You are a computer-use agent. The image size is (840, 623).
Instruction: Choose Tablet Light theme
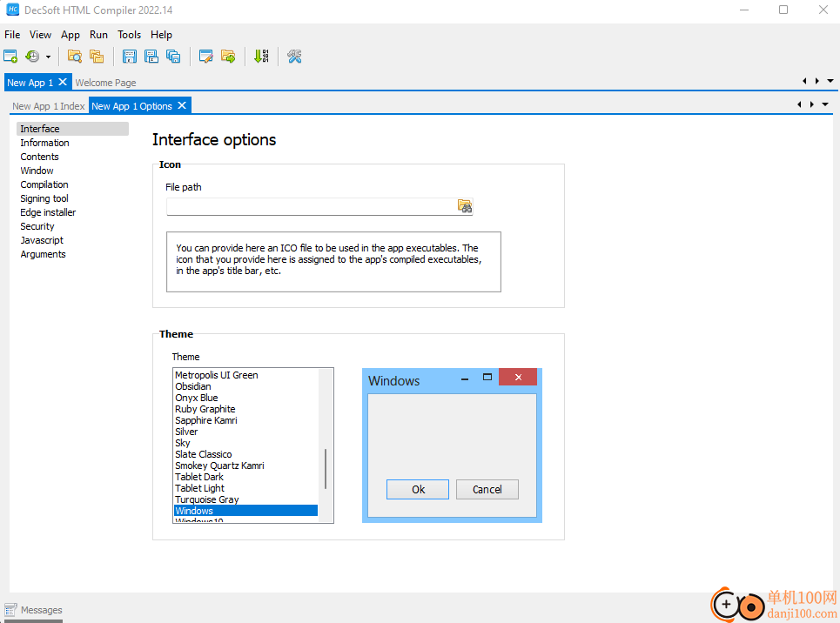(245, 488)
